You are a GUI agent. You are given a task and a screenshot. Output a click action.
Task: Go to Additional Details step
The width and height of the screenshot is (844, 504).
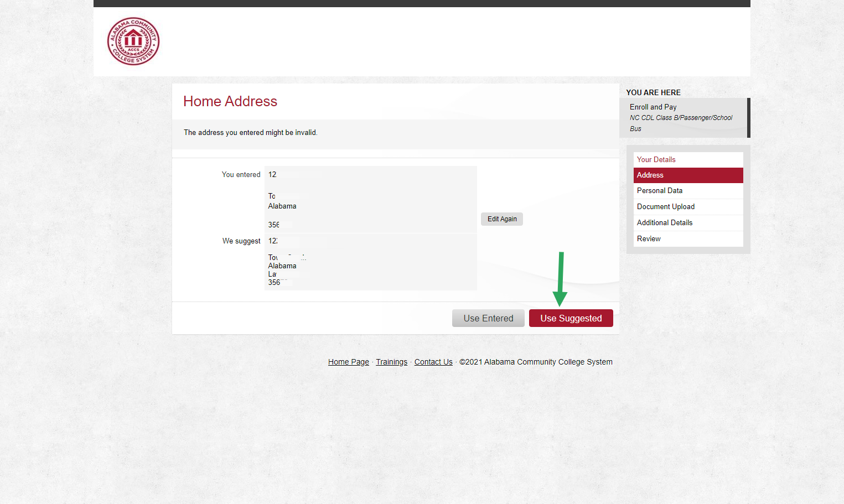[688, 222]
